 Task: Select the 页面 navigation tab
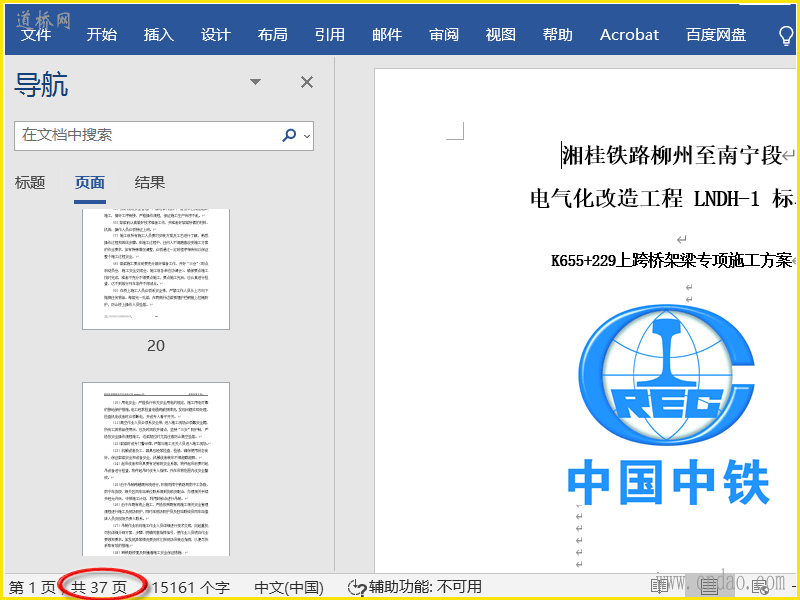90,183
